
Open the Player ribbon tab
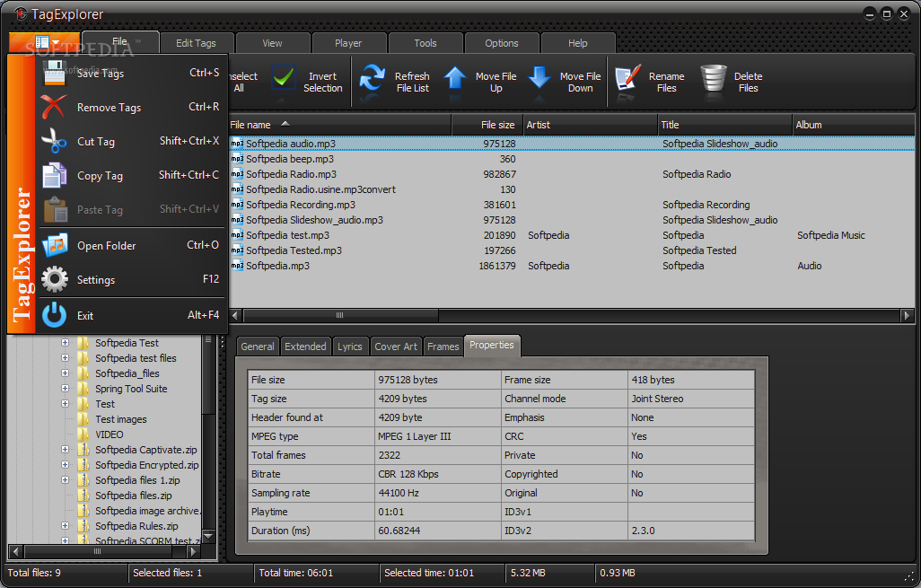point(348,43)
